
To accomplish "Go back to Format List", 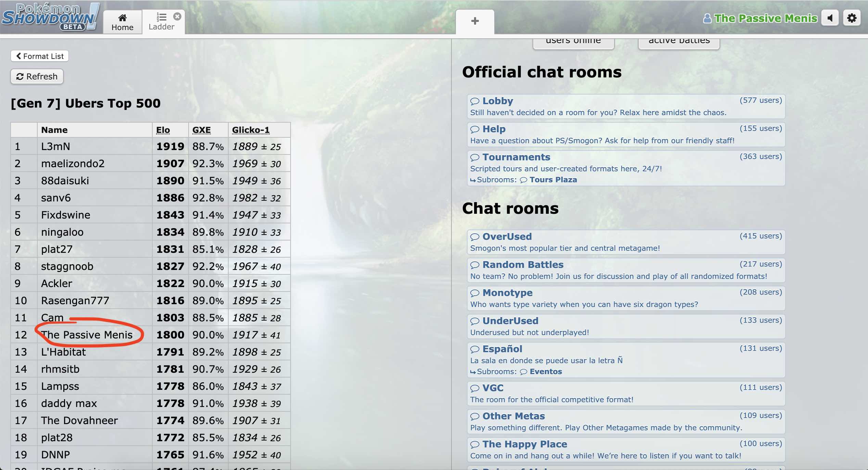I will point(40,56).
